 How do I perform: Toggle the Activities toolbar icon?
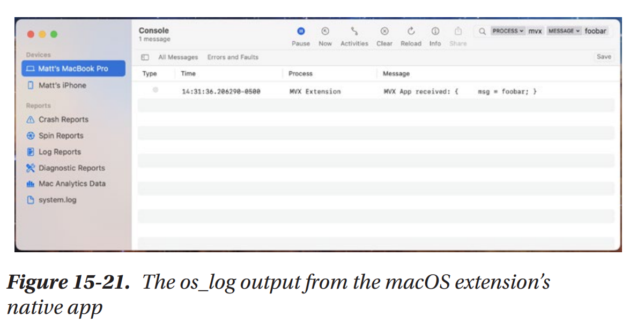click(x=354, y=32)
